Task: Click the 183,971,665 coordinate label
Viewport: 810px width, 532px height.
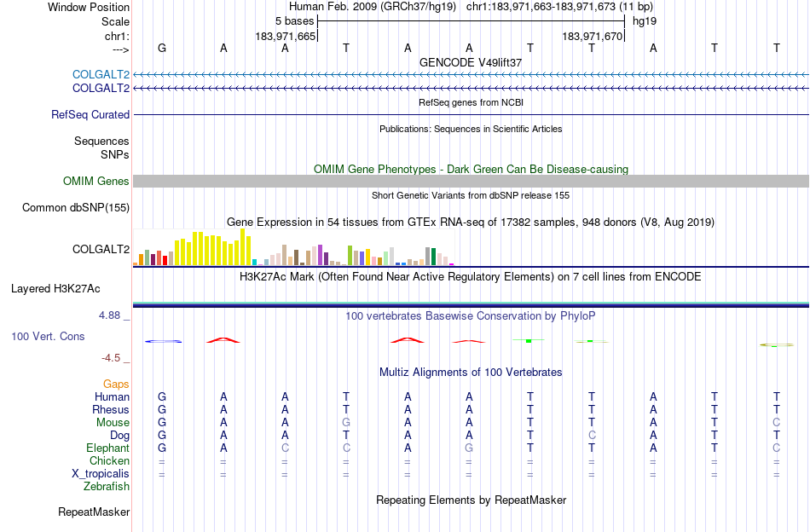Action: (285, 36)
